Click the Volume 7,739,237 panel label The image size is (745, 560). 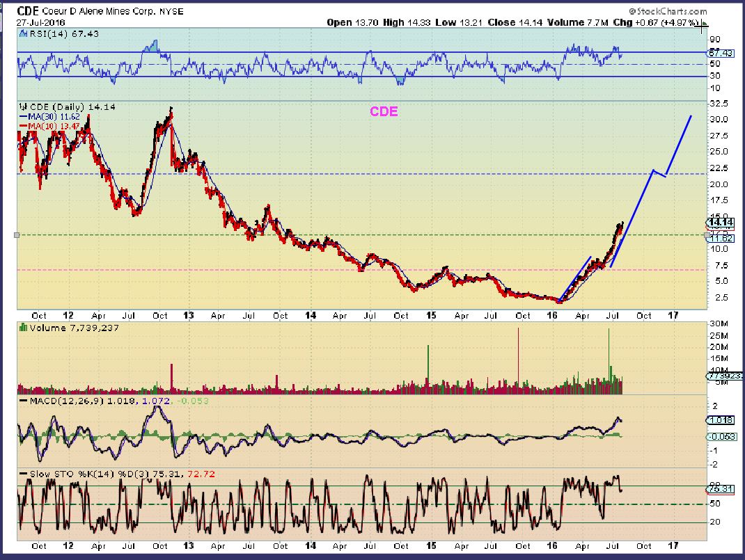point(69,328)
